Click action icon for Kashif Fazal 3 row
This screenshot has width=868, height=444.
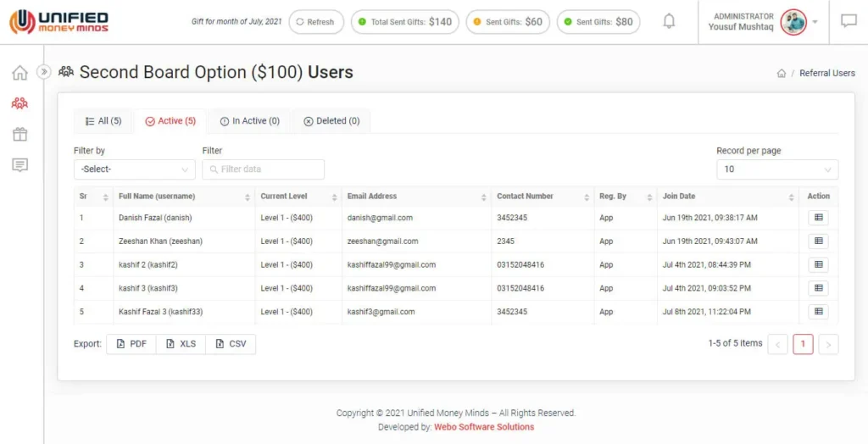point(818,312)
